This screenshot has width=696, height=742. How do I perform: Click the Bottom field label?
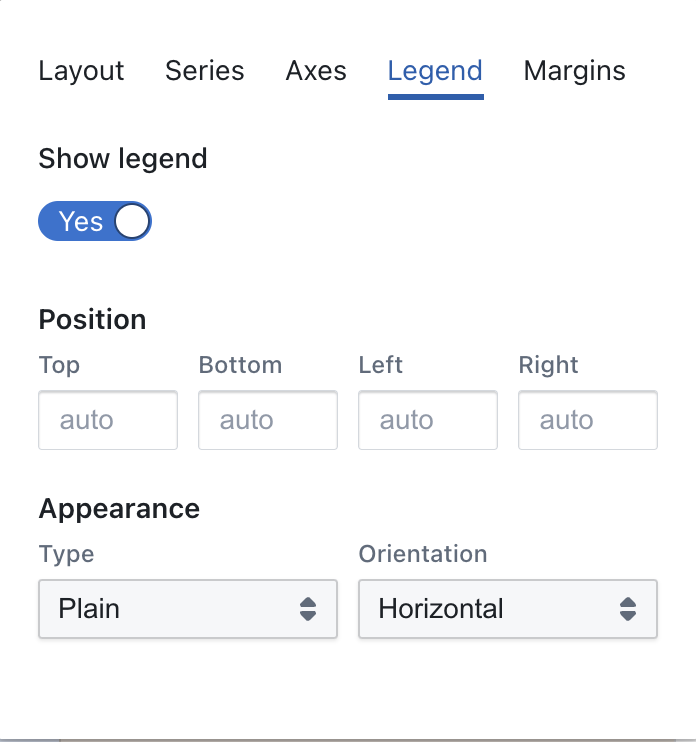pos(240,365)
